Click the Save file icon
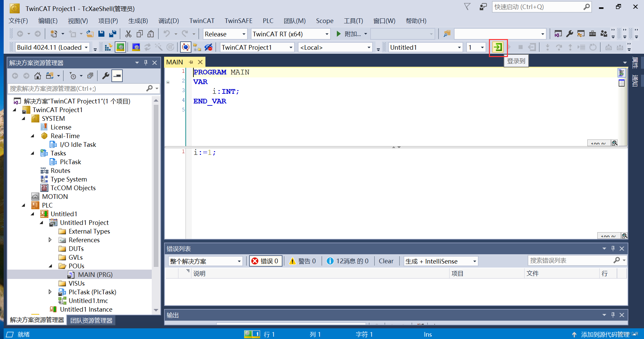This screenshot has width=644, height=339. pos(101,34)
